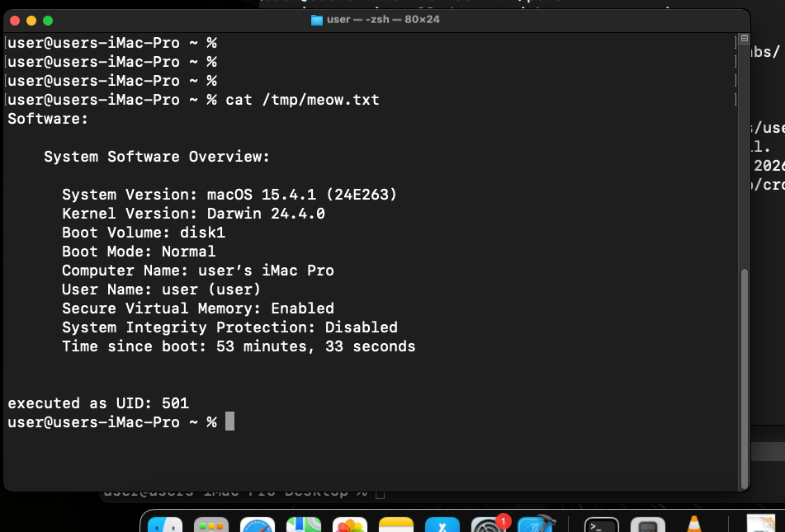Open the Maps app in Dock
Image resolution: width=785 pixels, height=532 pixels.
click(x=304, y=525)
